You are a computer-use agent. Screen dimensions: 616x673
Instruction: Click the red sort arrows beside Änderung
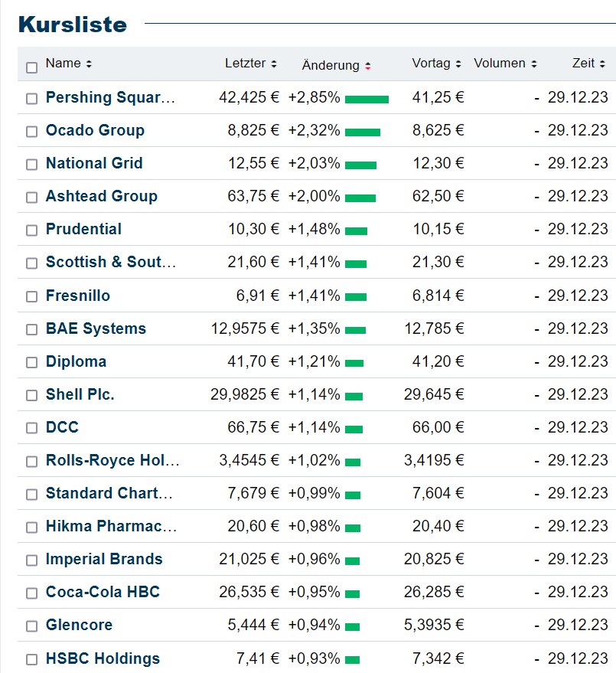coord(368,66)
